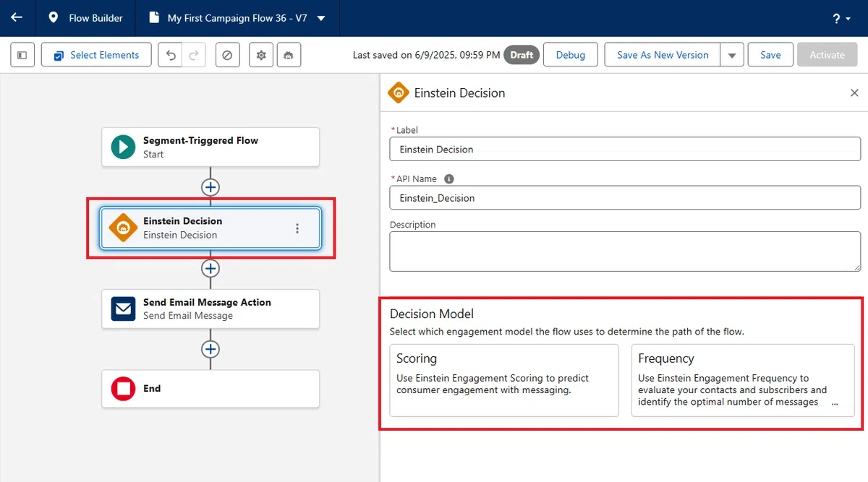The height and width of the screenshot is (482, 868).
Task: Add element below Einstein Decision node
Action: (210, 268)
